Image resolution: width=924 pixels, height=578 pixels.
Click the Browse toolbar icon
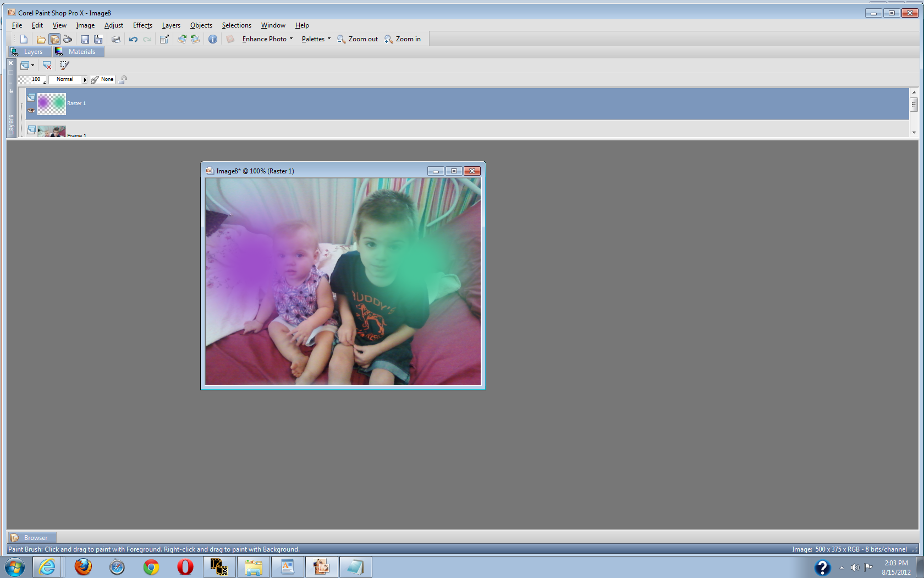[x=54, y=39]
